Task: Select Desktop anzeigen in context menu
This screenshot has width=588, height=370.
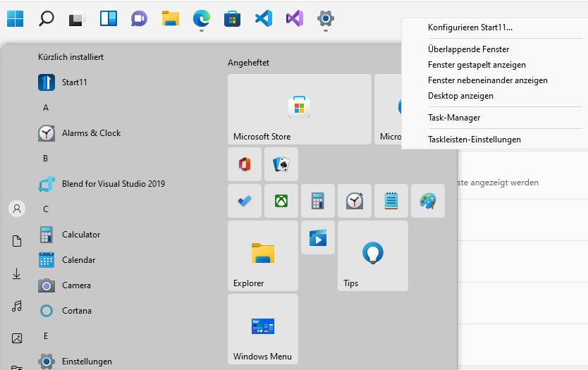Action: (460, 96)
